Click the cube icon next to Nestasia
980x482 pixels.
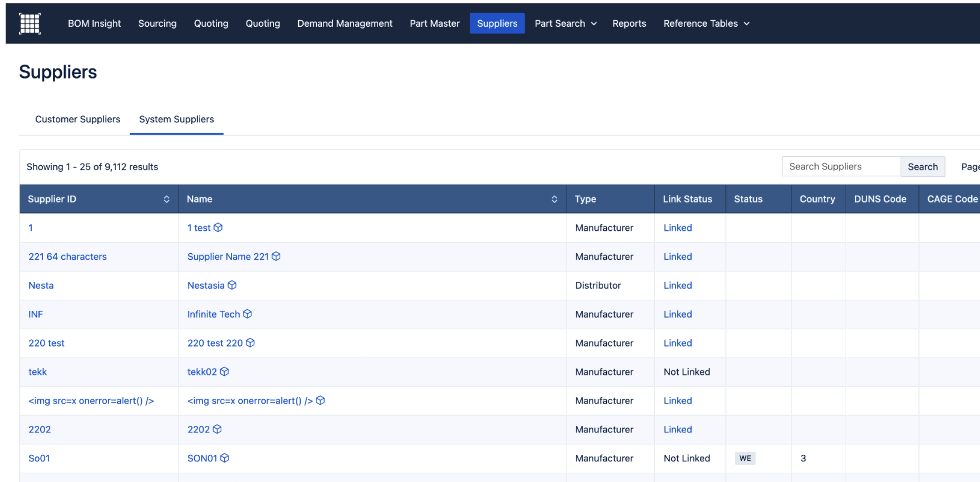[x=232, y=285]
